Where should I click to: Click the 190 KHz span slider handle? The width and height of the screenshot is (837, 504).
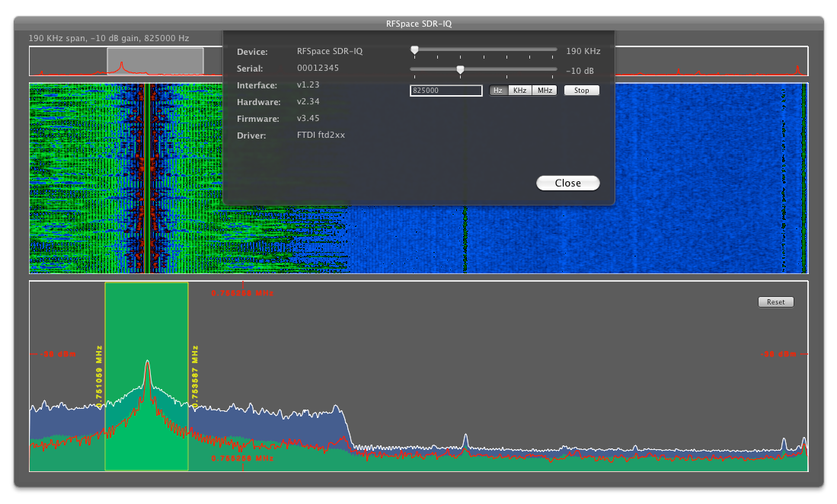(414, 50)
